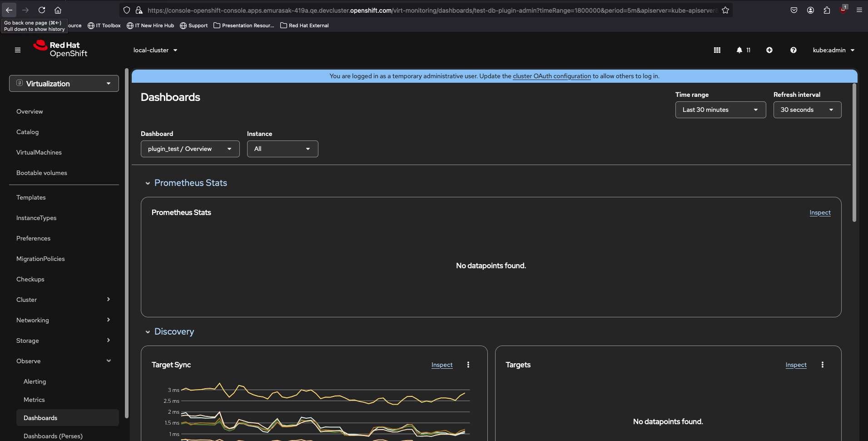Screen dimensions: 868x441
Task: Open the notifications bell
Action: point(739,50)
